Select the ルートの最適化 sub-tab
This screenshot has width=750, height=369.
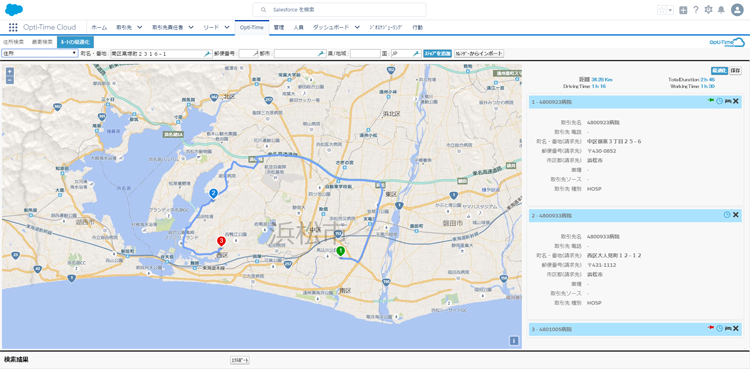[75, 42]
